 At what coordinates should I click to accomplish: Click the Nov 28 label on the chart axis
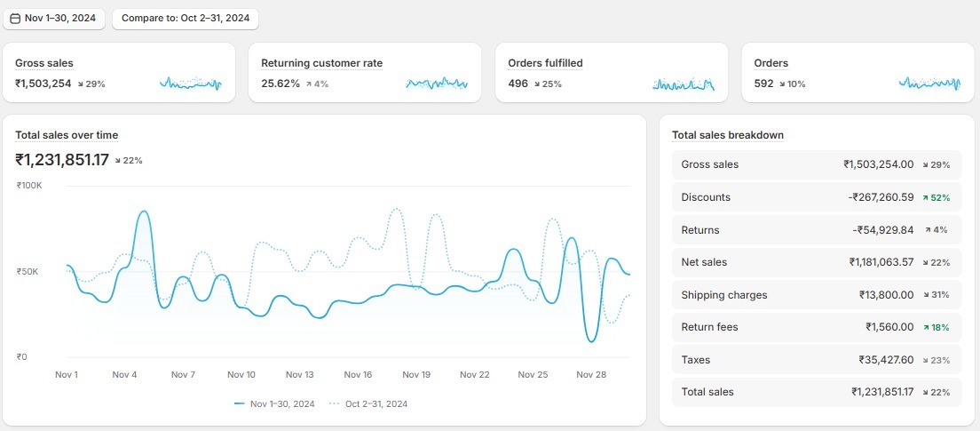591,375
